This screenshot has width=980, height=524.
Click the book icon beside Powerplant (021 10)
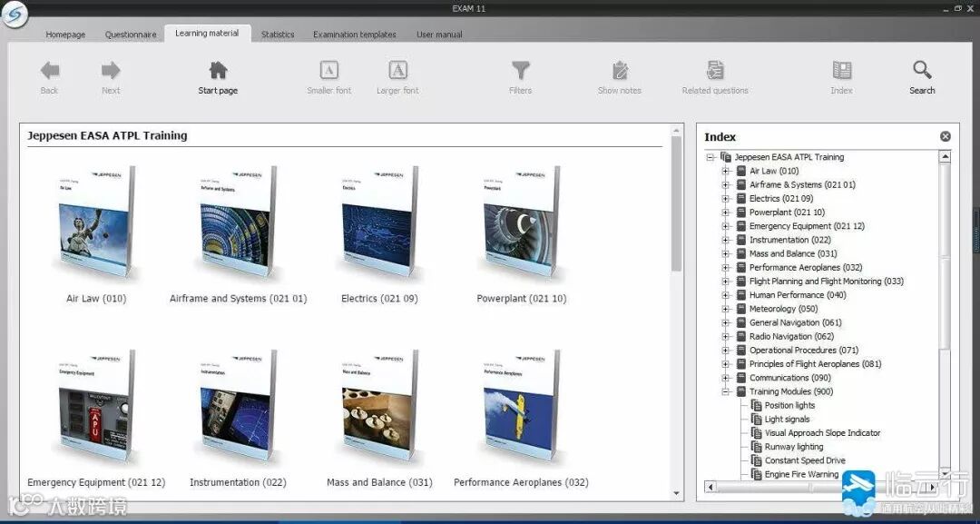[741, 212]
